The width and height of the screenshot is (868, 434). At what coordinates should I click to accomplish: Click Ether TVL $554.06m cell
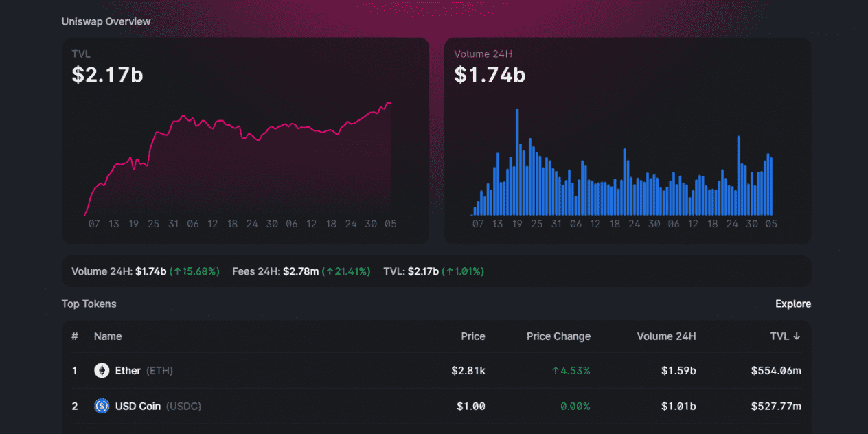[776, 371]
